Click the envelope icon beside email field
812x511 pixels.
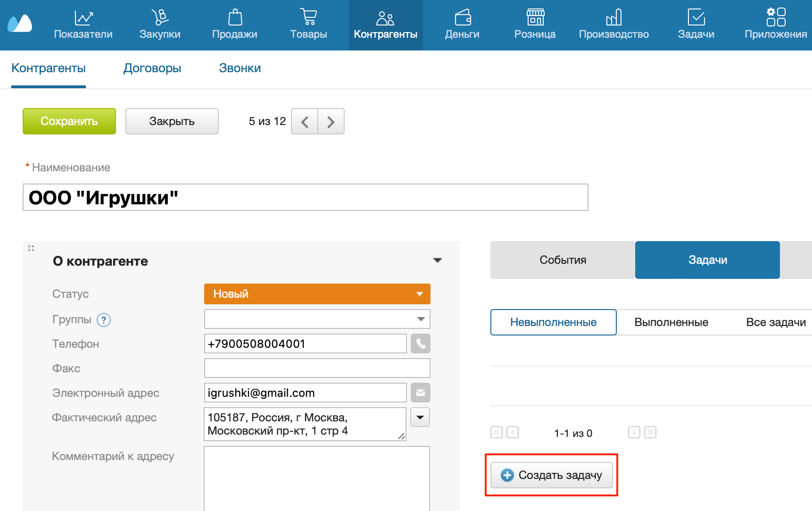point(420,393)
